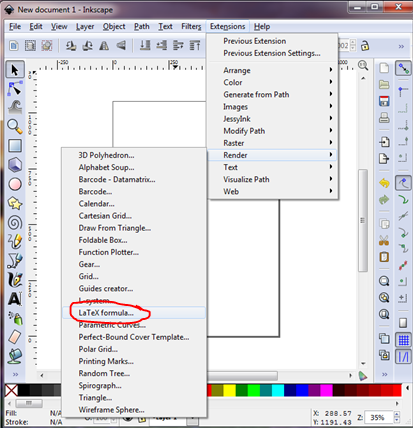Click the zoom percentage field
The width and height of the screenshot is (413, 428).
[378, 417]
